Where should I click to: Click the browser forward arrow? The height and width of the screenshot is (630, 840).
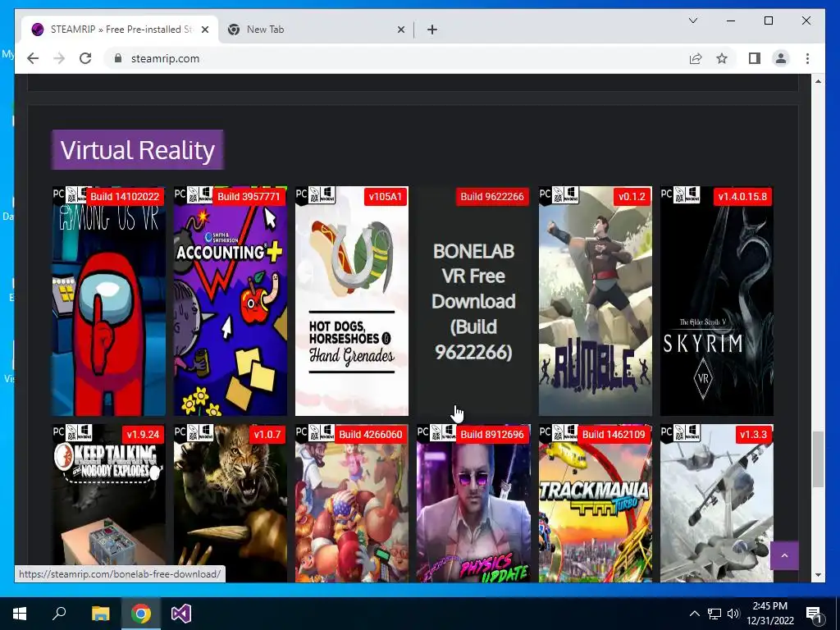[x=59, y=58]
